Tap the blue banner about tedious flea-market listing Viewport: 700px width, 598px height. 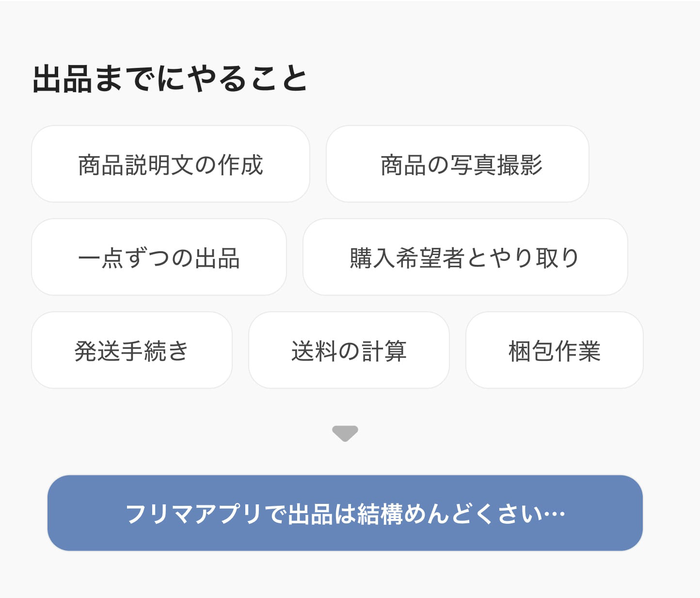pos(345,513)
